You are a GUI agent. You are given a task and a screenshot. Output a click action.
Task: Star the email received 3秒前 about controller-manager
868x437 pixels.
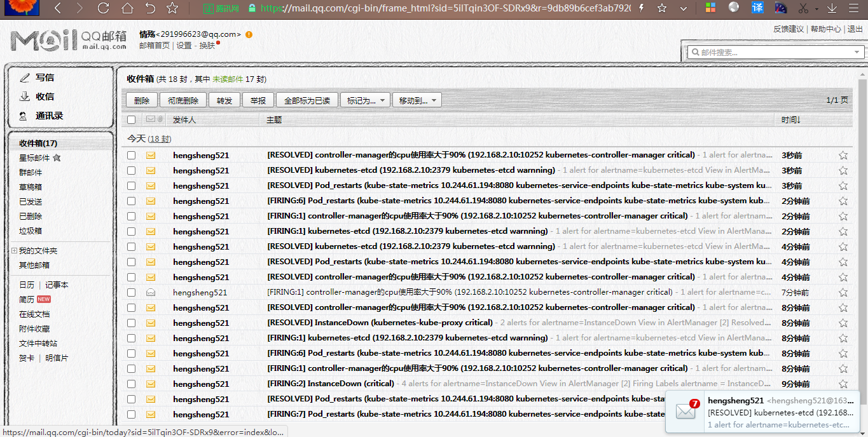(x=843, y=155)
